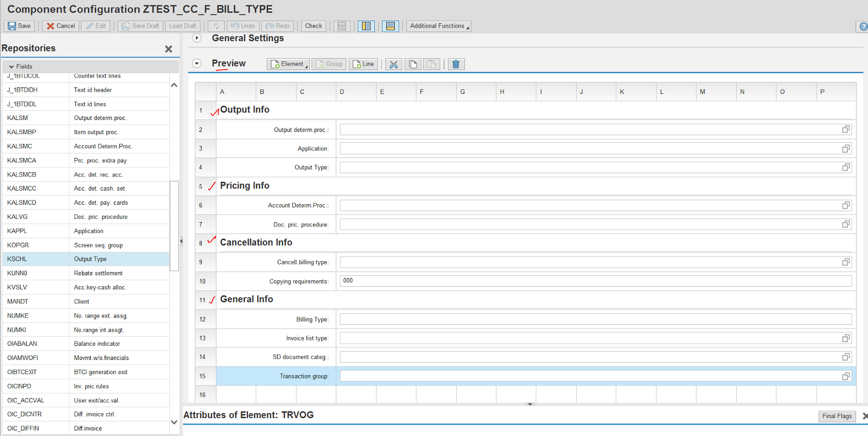Select the NUMKE repository field row
The height and width of the screenshot is (436, 868).
coord(86,315)
